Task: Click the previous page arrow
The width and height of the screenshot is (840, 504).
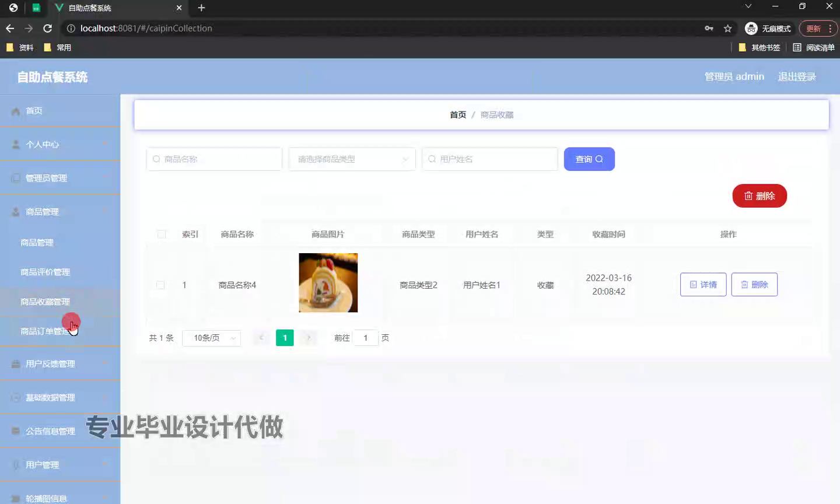Action: coord(261,338)
